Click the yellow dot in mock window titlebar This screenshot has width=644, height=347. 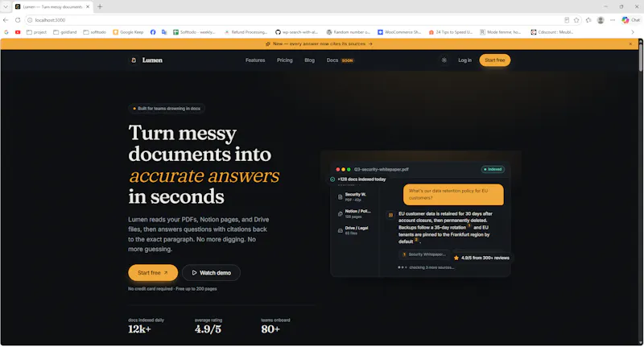click(344, 169)
